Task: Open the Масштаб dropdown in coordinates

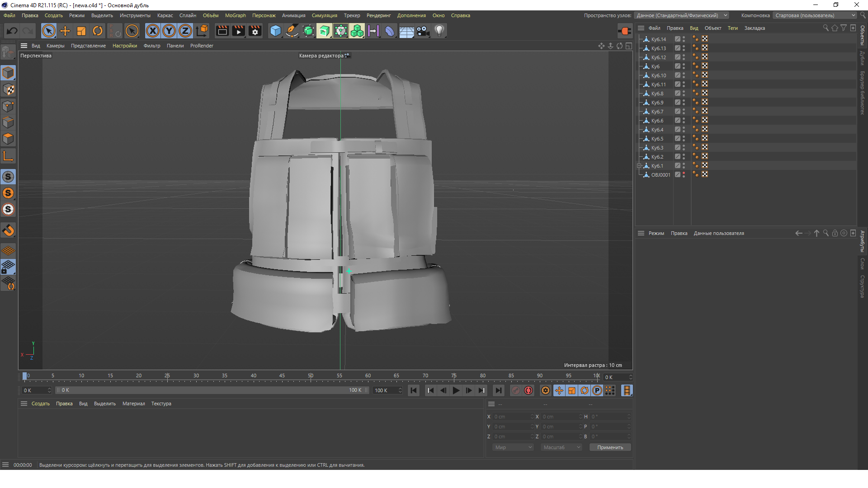Action: [562, 447]
